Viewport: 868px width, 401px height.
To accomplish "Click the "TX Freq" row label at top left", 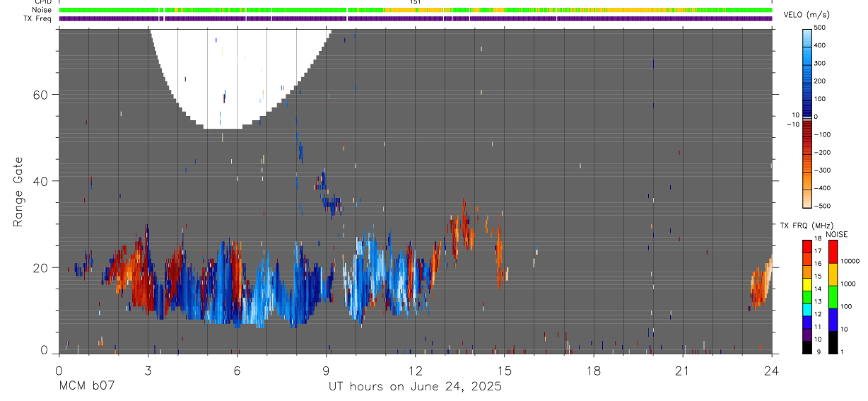I will coord(37,18).
